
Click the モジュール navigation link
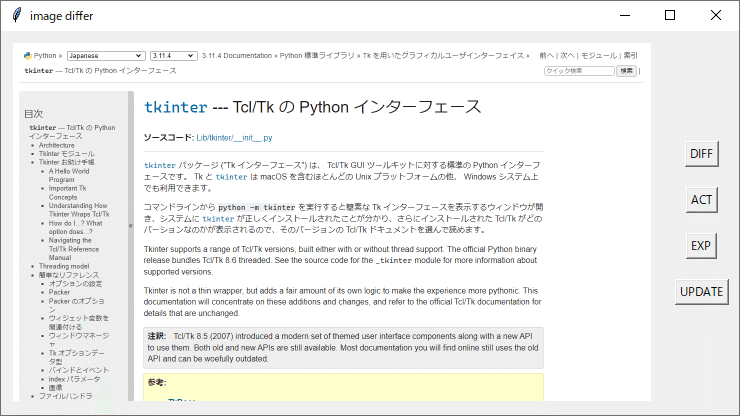(x=598, y=56)
